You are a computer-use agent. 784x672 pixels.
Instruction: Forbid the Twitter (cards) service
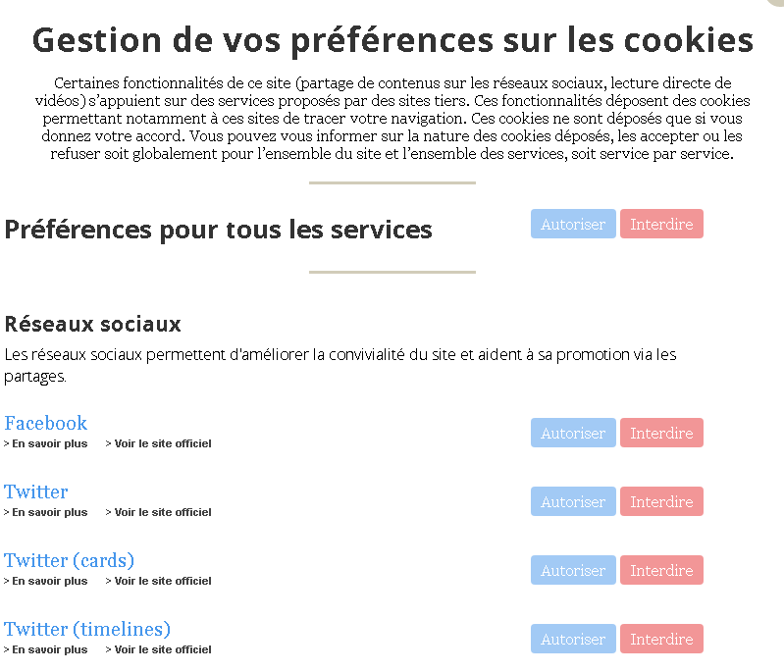coord(661,570)
